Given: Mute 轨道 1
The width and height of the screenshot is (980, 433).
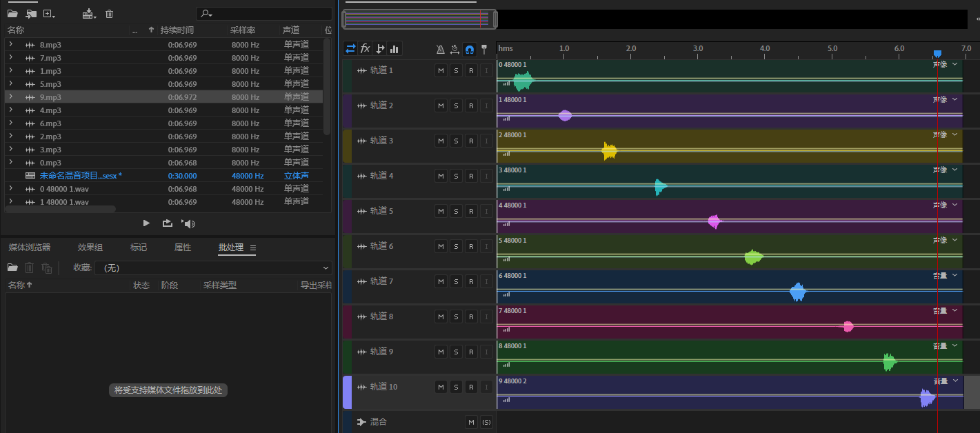Looking at the screenshot, I should click(x=441, y=70).
